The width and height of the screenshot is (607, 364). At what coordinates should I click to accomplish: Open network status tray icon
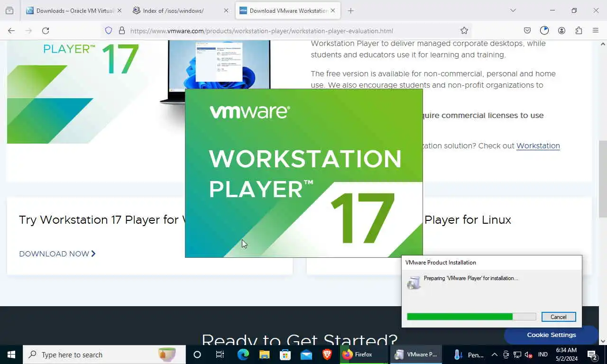[x=517, y=355]
